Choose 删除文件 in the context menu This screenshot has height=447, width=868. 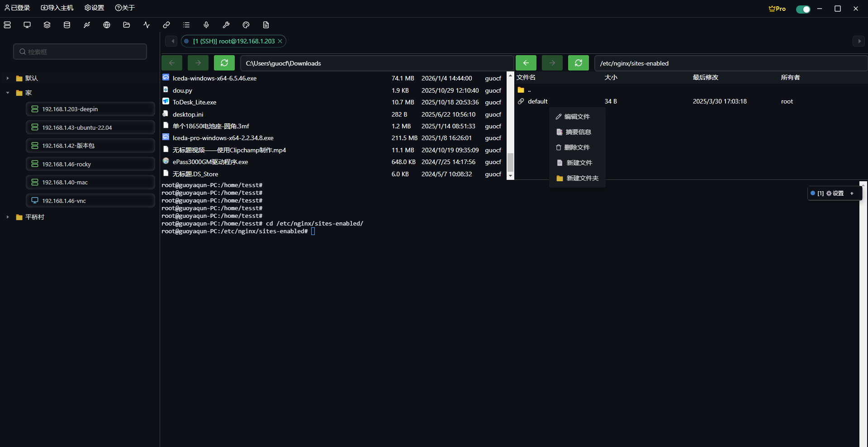[x=577, y=147]
